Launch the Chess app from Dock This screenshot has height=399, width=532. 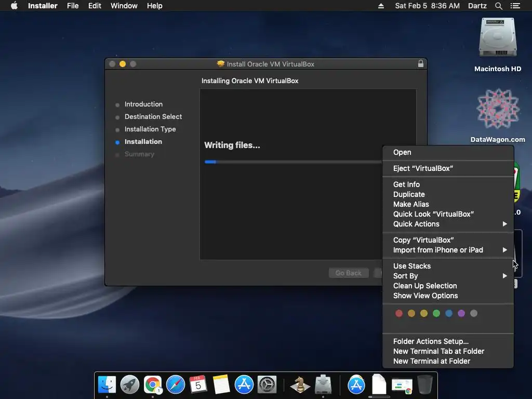[300, 385]
